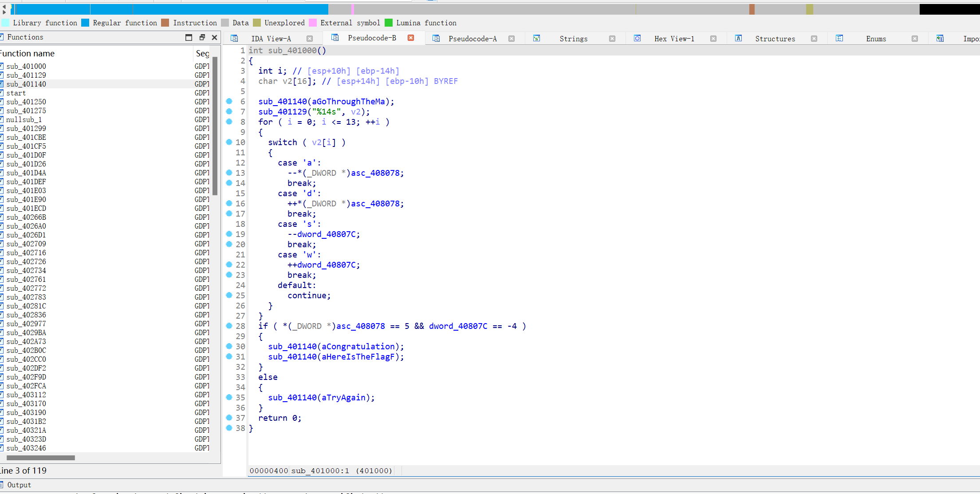Click the Structures tab icon

pyautogui.click(x=738, y=39)
